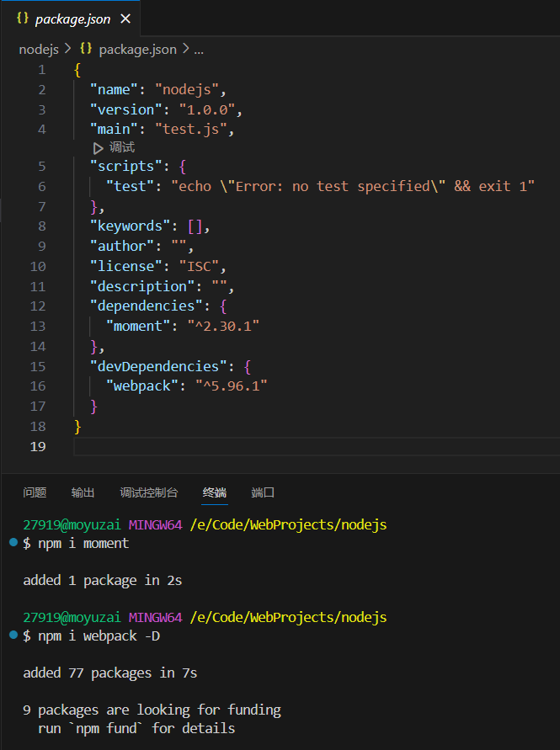Click the "devDependencies" key
The image size is (560, 750).
158,367
